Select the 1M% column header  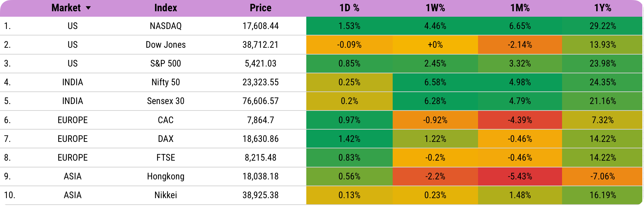pos(520,8)
